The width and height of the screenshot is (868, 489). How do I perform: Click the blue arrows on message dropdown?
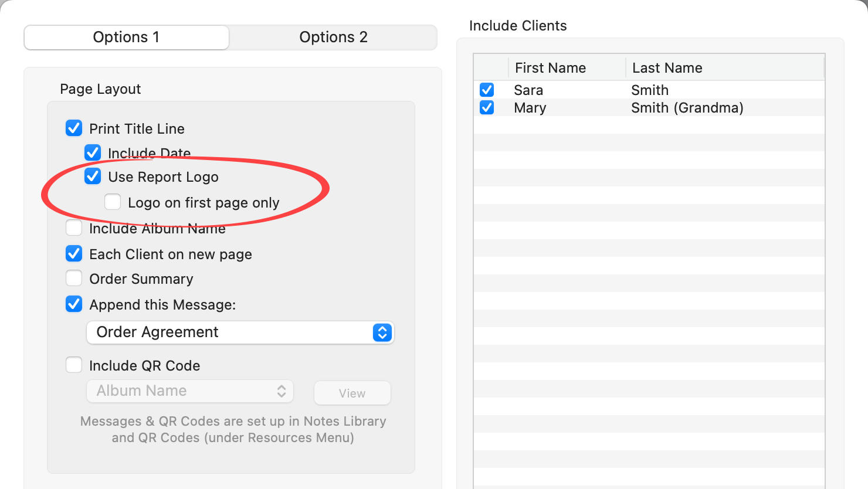(x=382, y=332)
